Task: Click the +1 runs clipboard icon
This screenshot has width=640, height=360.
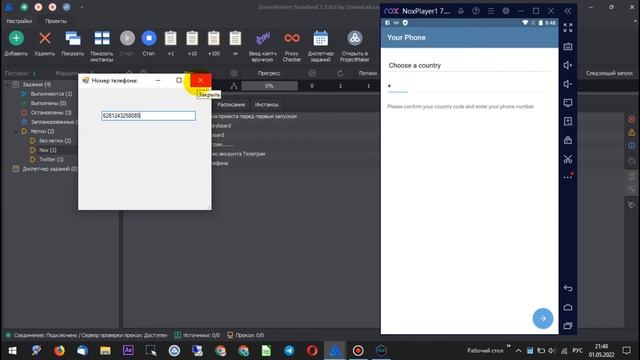Action: [171, 38]
